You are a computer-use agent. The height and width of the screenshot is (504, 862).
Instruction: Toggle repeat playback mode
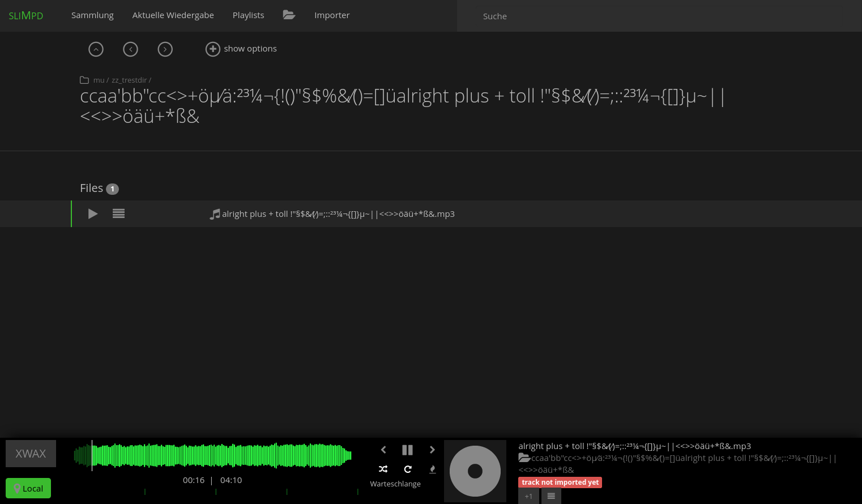(x=408, y=469)
